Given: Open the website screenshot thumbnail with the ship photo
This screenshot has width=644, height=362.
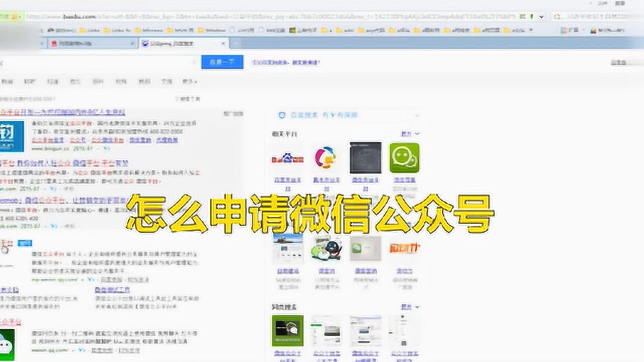Looking at the screenshot, I should 287,247.
